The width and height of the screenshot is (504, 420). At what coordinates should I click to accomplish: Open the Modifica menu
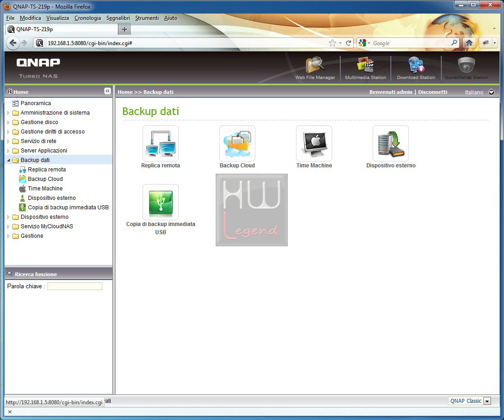(30, 18)
